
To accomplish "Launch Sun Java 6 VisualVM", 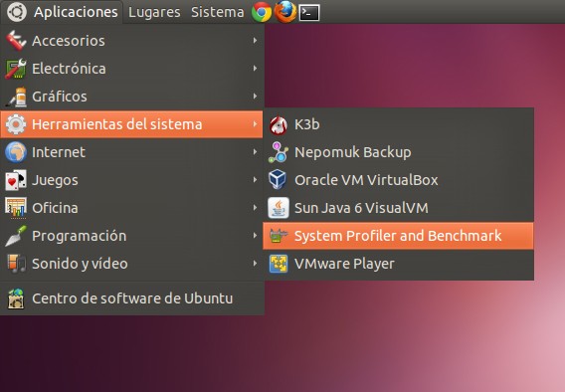I will coord(398,208).
